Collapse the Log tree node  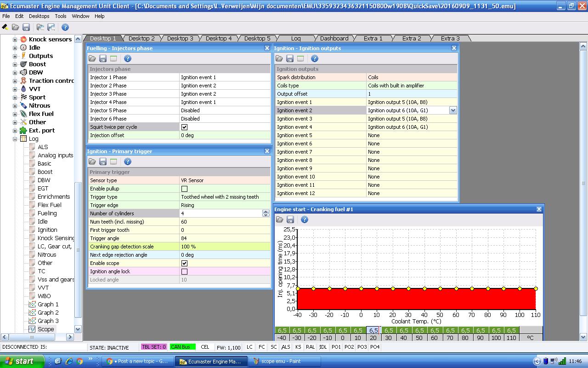[15, 139]
